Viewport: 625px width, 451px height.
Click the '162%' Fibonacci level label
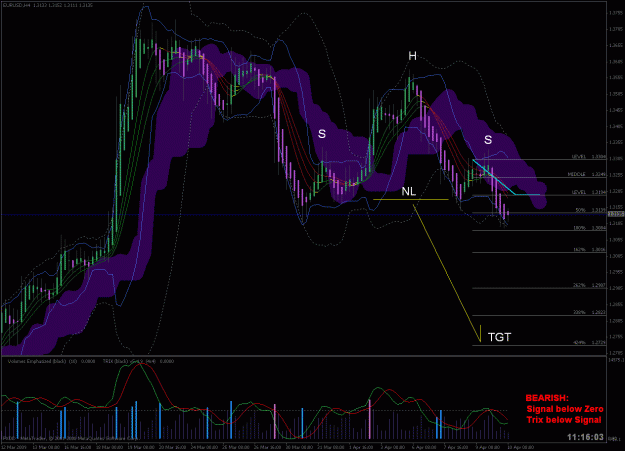pos(580,250)
